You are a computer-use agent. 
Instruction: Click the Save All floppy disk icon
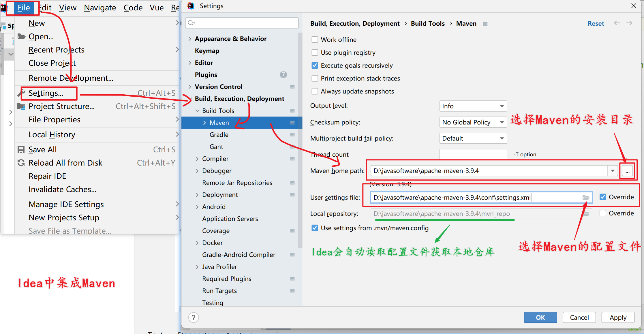pyautogui.click(x=21, y=149)
